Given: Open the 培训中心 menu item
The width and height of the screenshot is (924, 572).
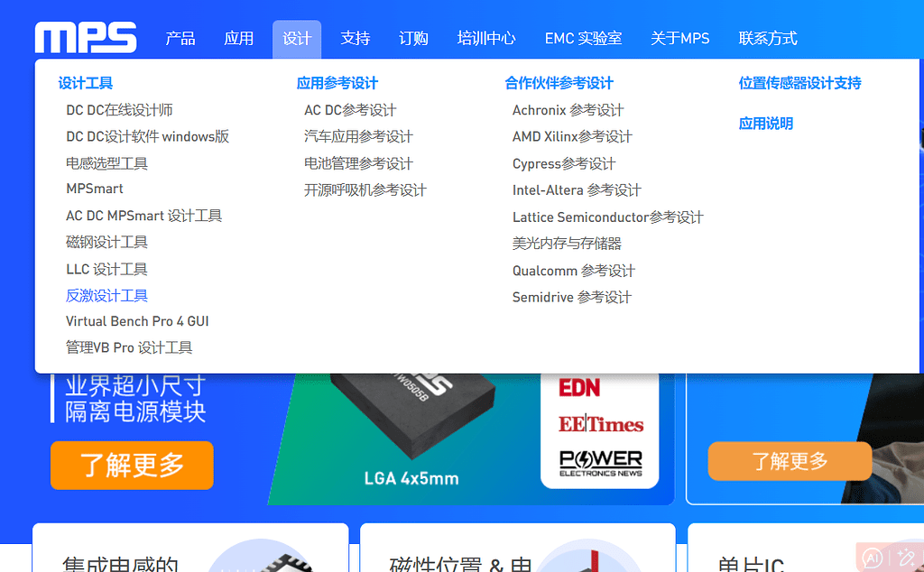Looking at the screenshot, I should (486, 38).
